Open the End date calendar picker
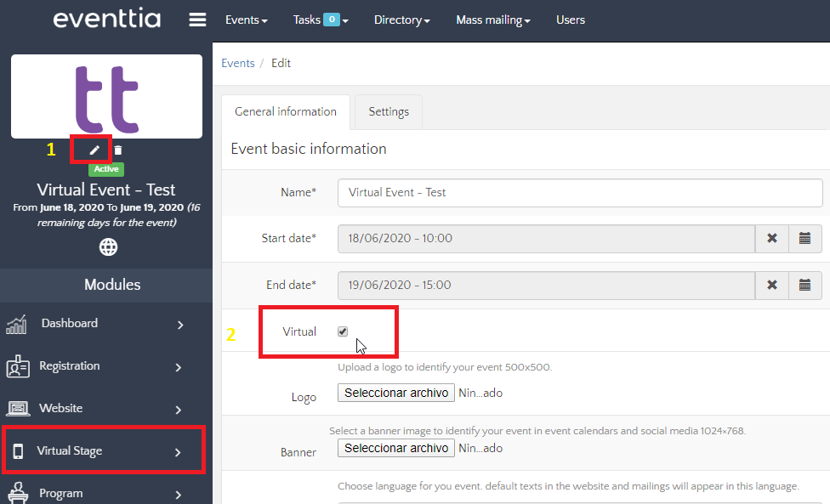 [x=804, y=286]
